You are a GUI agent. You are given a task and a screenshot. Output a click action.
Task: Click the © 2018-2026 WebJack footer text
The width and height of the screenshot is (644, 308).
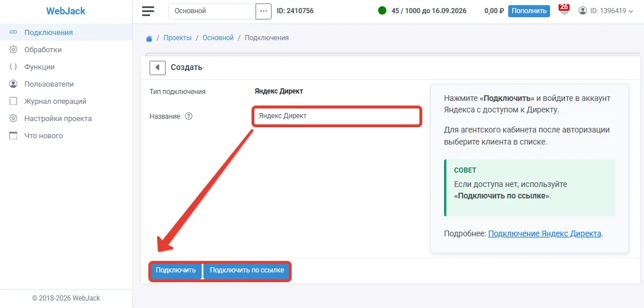click(66, 298)
